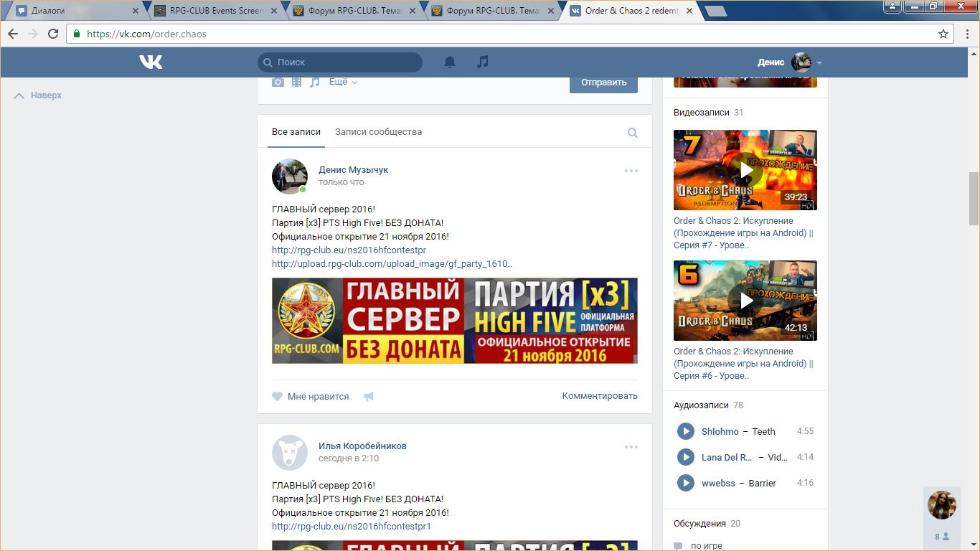Play the Shlohmo – Teeth track
This screenshot has width=980, height=551.
tap(686, 431)
